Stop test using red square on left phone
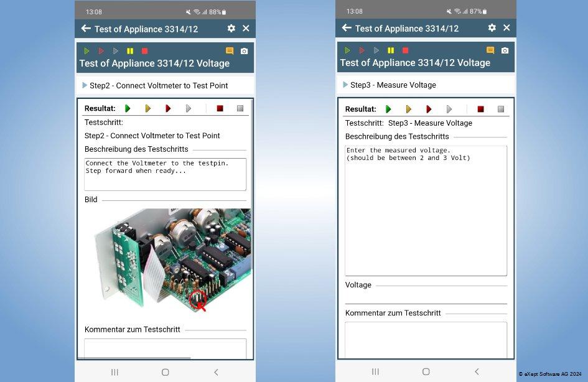Screen dimensions: 588x382 tap(144, 50)
